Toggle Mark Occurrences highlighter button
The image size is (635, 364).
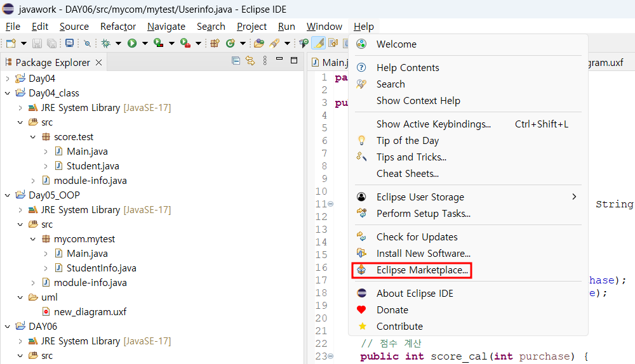tap(319, 43)
